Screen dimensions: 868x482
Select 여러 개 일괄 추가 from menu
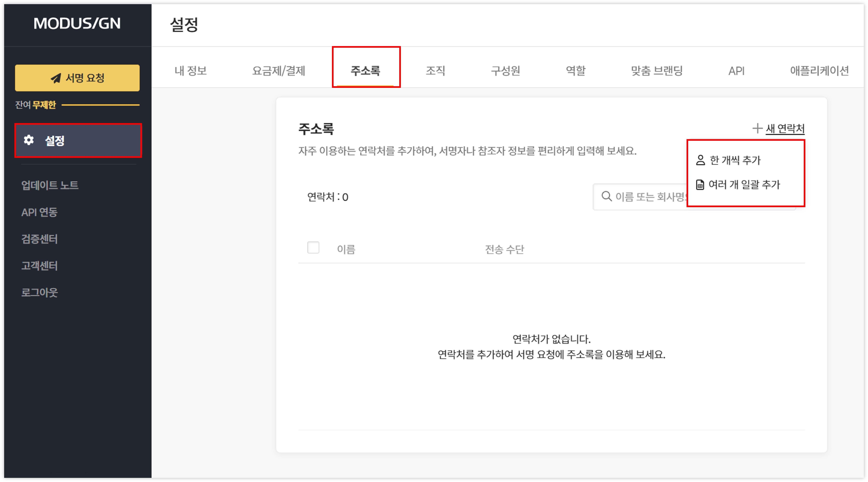(x=744, y=185)
